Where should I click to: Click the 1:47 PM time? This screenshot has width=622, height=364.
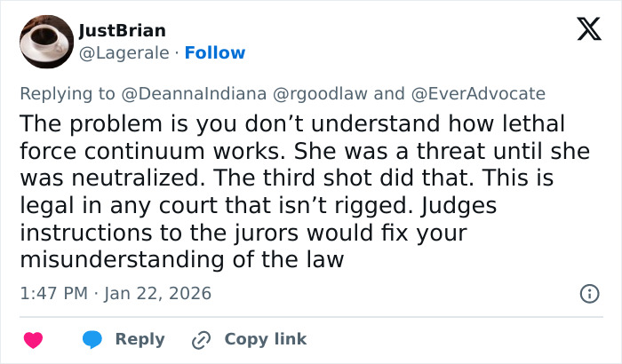pos(52,293)
